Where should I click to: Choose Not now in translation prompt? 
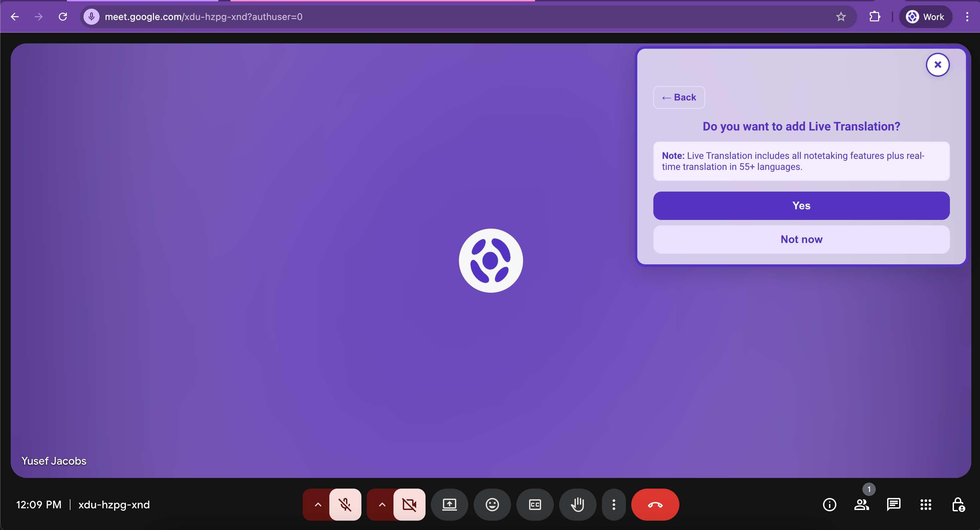[801, 239]
